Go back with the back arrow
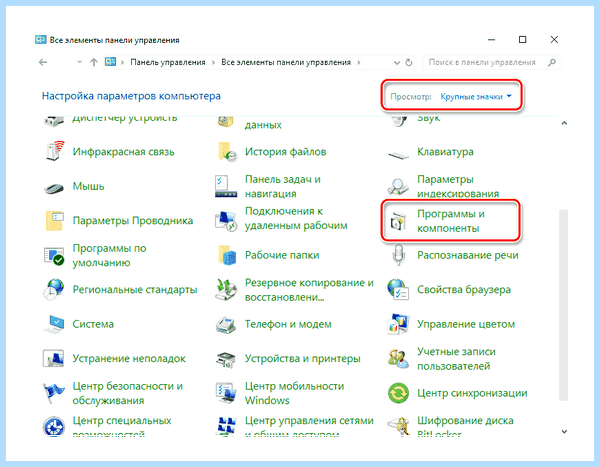Screen dimensions: 600x467 point(43,62)
